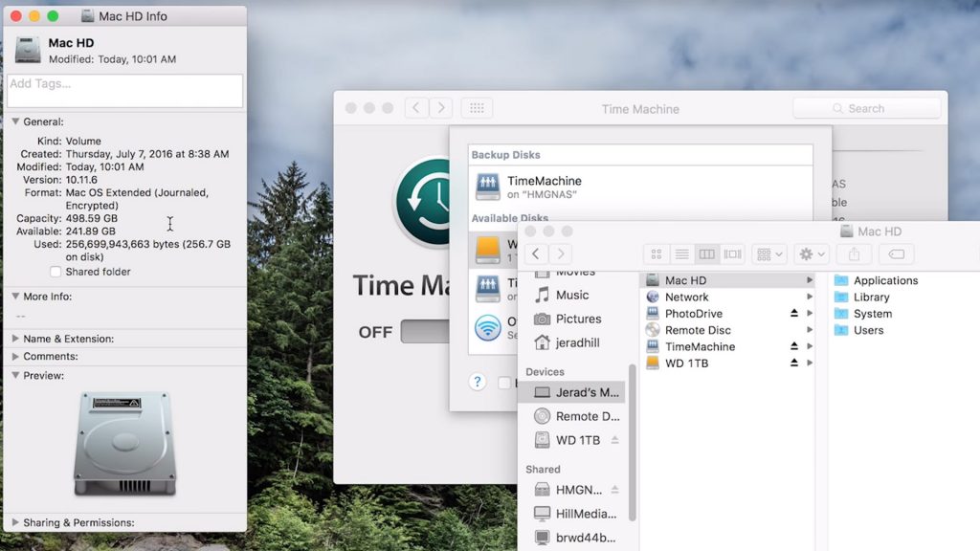Viewport: 980px width, 551px height.
Task: Switch Finder to icon view
Action: 657,254
